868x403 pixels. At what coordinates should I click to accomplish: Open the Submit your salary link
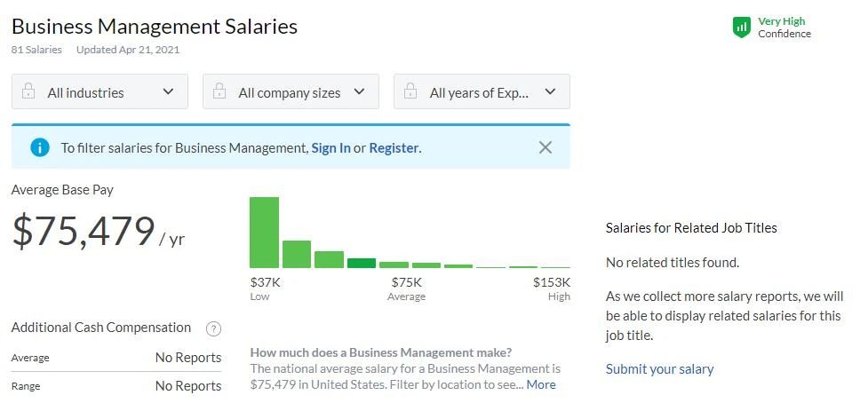pyautogui.click(x=659, y=369)
